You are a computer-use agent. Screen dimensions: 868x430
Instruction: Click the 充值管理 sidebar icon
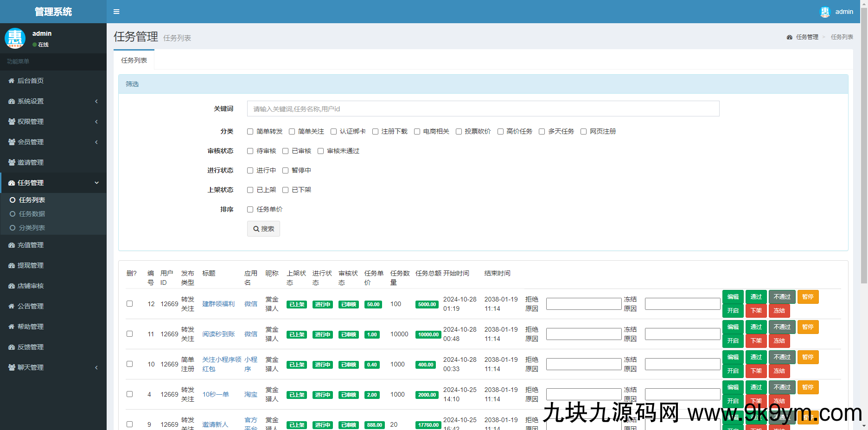click(x=12, y=245)
